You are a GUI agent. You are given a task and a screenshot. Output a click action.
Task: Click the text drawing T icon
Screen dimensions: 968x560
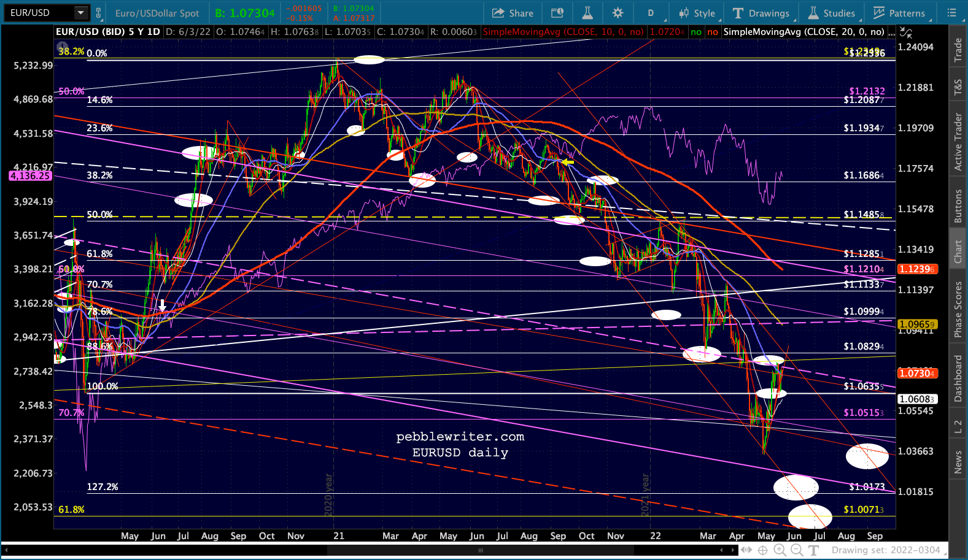pyautogui.click(x=814, y=550)
